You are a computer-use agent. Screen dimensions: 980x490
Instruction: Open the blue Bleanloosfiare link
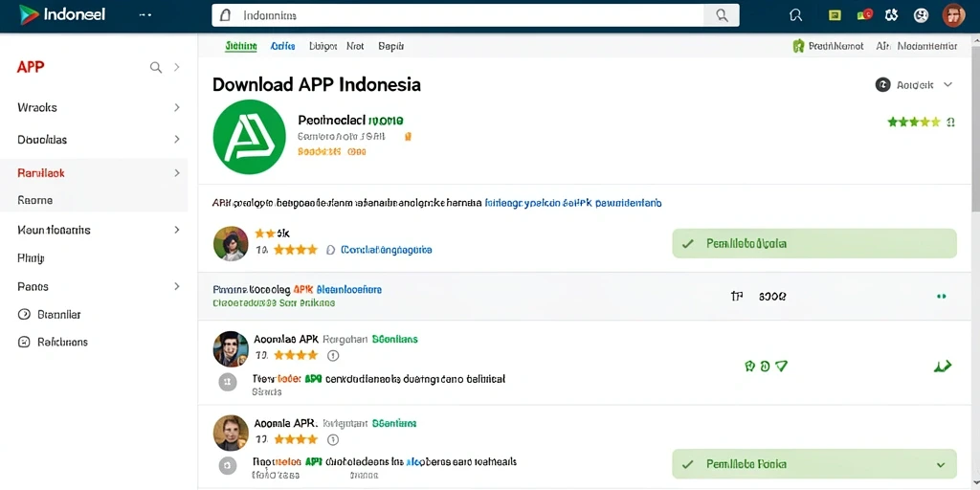(348, 290)
